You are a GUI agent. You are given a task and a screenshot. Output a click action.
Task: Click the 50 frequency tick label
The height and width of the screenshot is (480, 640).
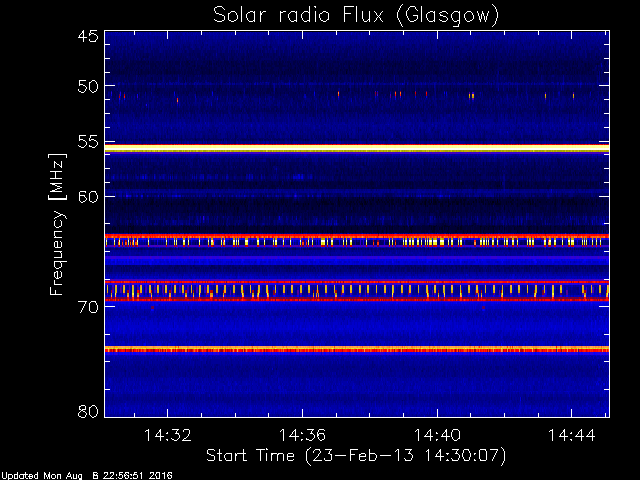88,87
